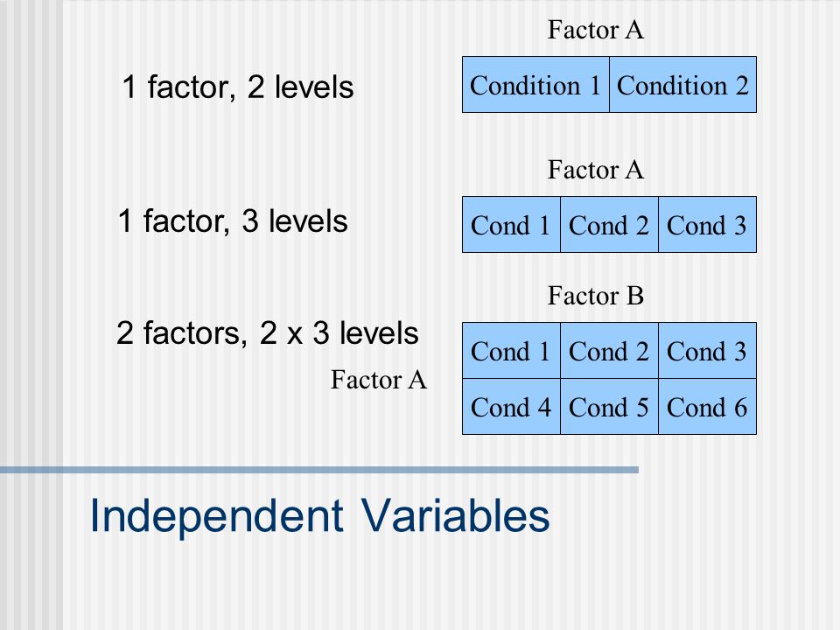This screenshot has height=630, width=840.
Task: Click Factor A label above Cond 1–3 row
Action: point(595,170)
